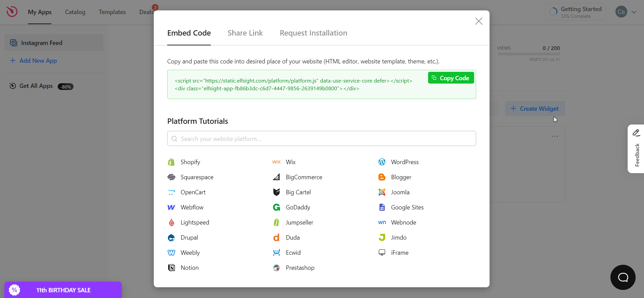The height and width of the screenshot is (298, 644).
Task: Switch to the Embed Code tab
Action: click(189, 33)
